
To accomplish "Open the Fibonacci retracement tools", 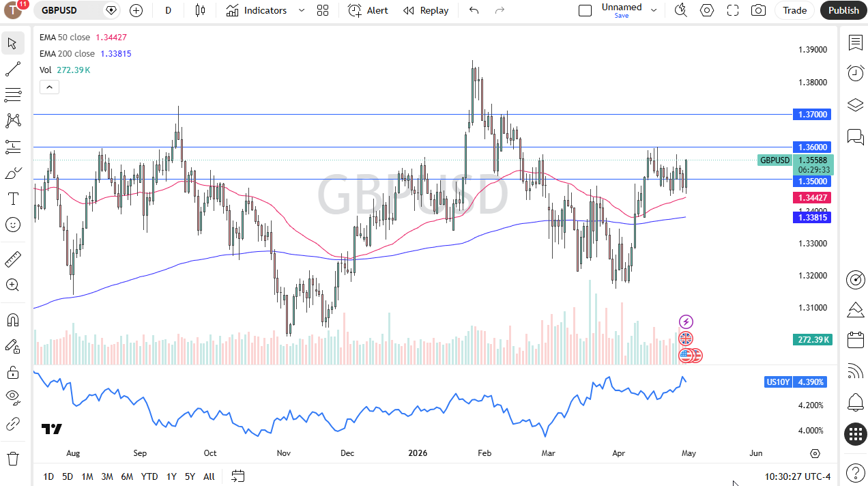I will click(12, 94).
